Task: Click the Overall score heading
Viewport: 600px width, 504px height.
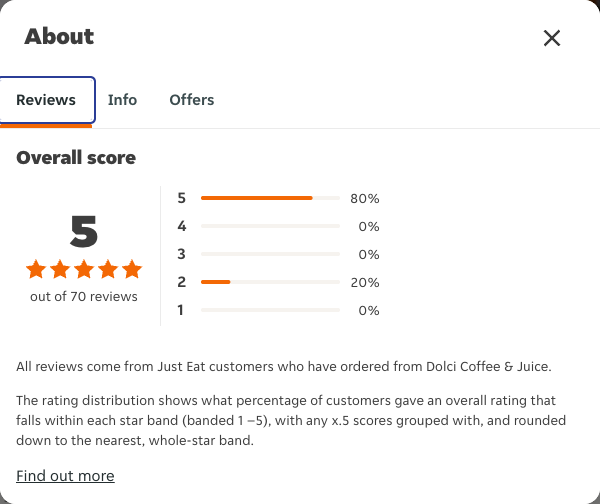Action: click(76, 158)
